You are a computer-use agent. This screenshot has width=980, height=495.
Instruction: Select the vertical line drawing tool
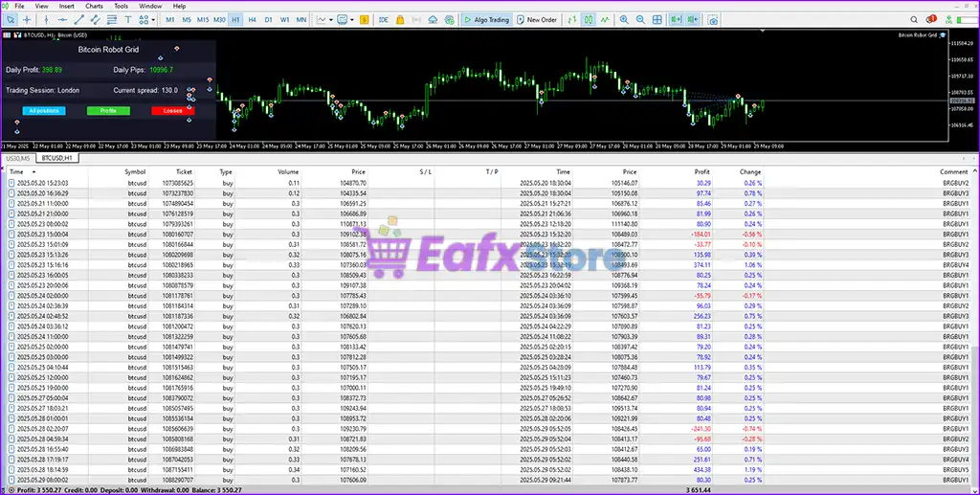(x=46, y=20)
